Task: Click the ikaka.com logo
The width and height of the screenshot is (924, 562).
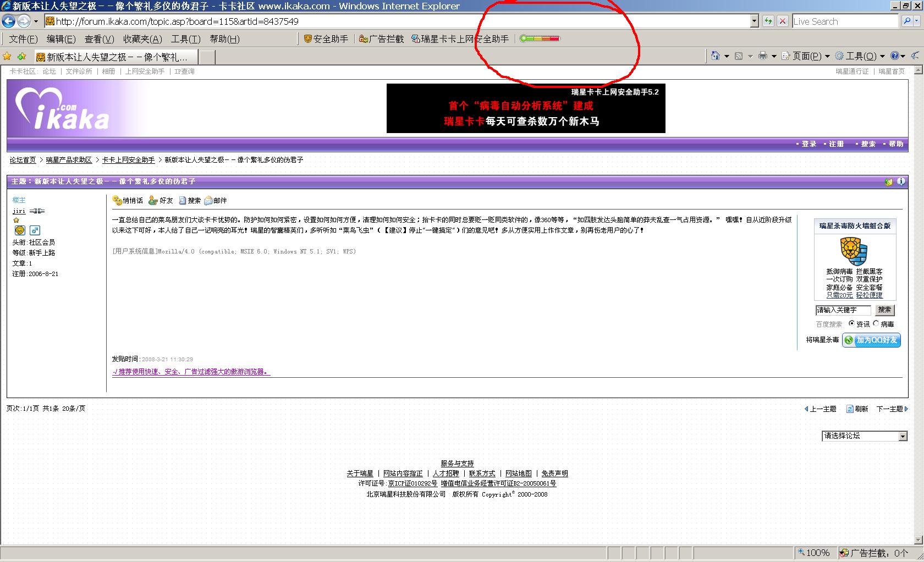Action: point(62,109)
